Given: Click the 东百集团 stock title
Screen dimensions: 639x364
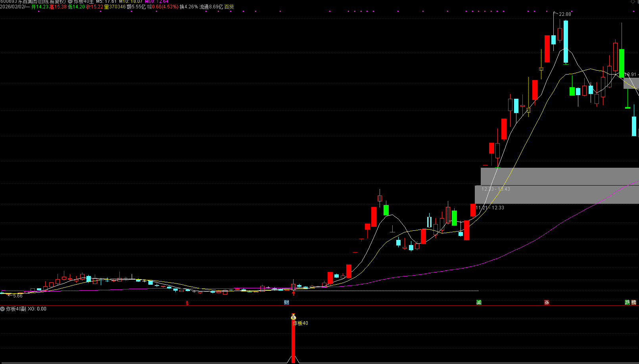Looking at the screenshot, I should coord(30,2).
